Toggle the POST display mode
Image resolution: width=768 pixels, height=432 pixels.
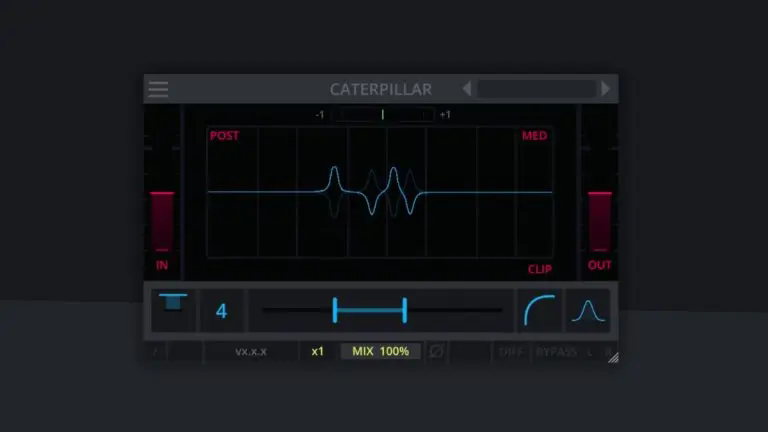[224, 136]
